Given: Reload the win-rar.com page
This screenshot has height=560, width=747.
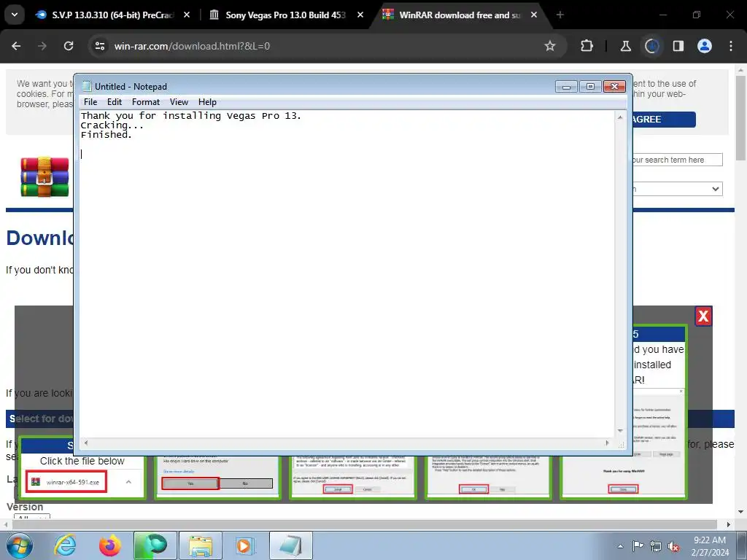Looking at the screenshot, I should 69,46.
